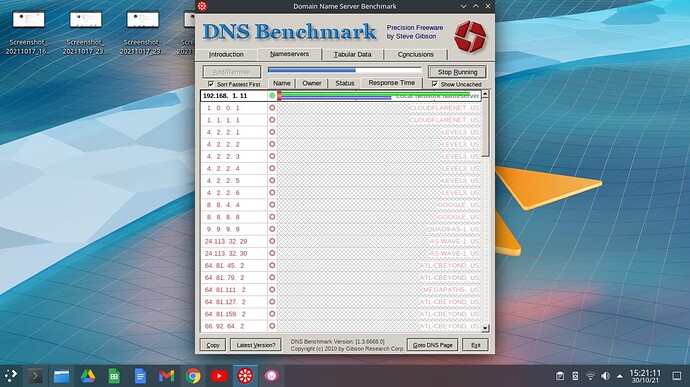Click the scrollbar up arrow

[485, 94]
